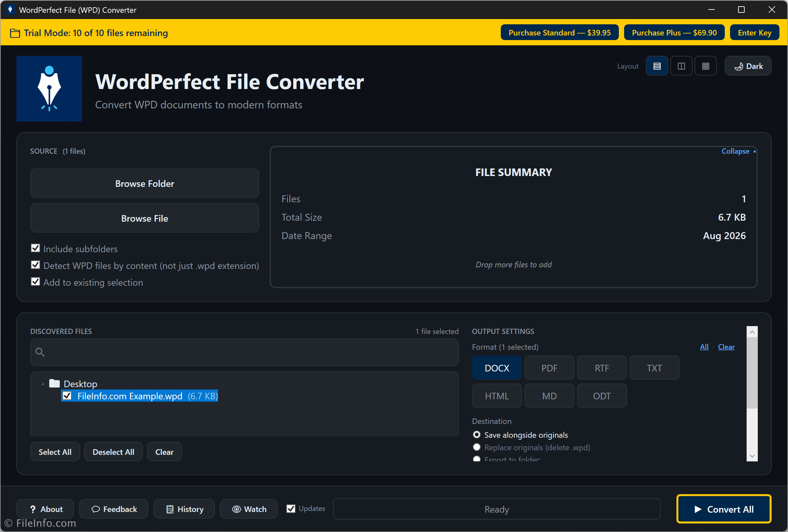The width and height of the screenshot is (788, 532).
Task: Toggle the DOCX output format
Action: point(497,368)
